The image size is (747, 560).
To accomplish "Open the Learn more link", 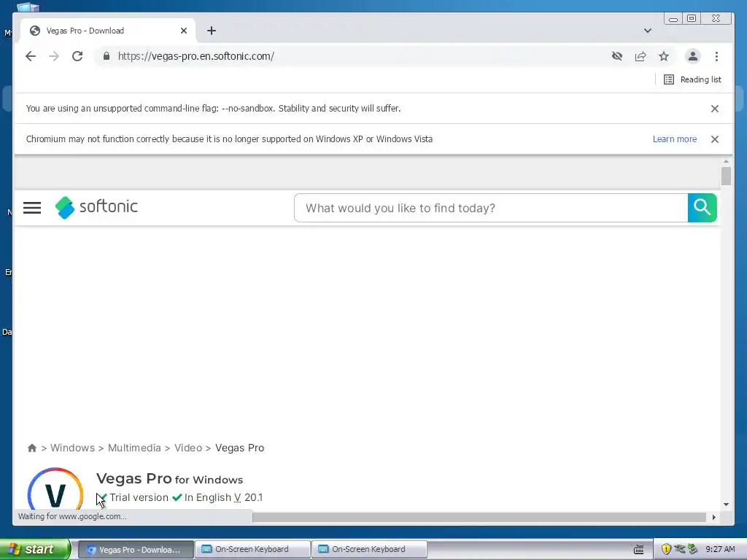I will (x=675, y=139).
